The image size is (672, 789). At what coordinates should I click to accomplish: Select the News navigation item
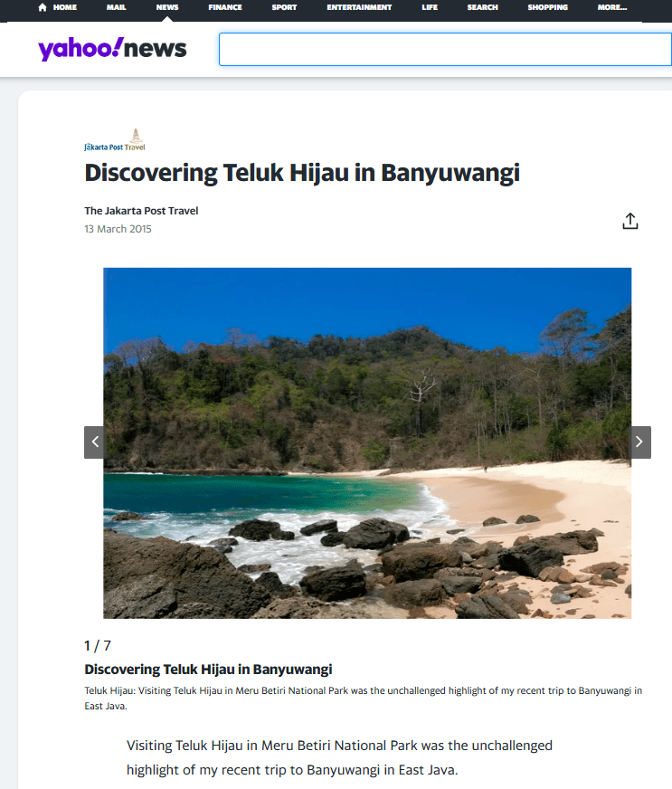pyautogui.click(x=167, y=7)
